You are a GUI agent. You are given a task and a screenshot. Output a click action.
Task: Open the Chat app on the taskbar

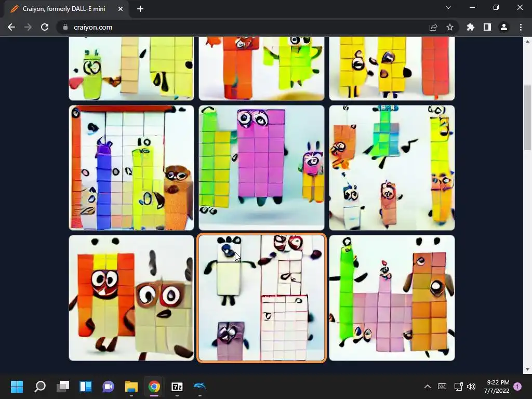(x=109, y=387)
